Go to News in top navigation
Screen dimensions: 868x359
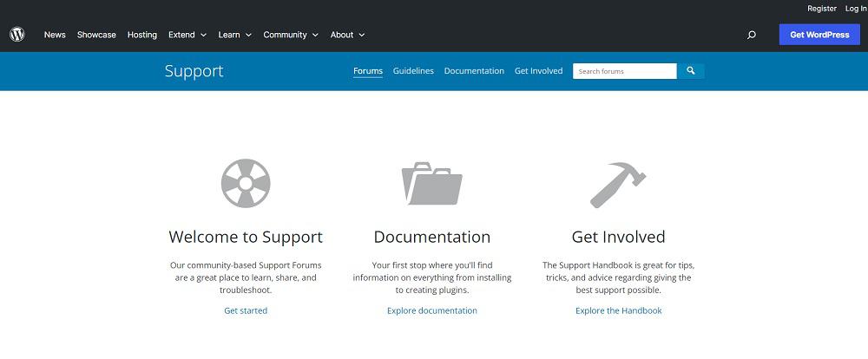coord(55,35)
